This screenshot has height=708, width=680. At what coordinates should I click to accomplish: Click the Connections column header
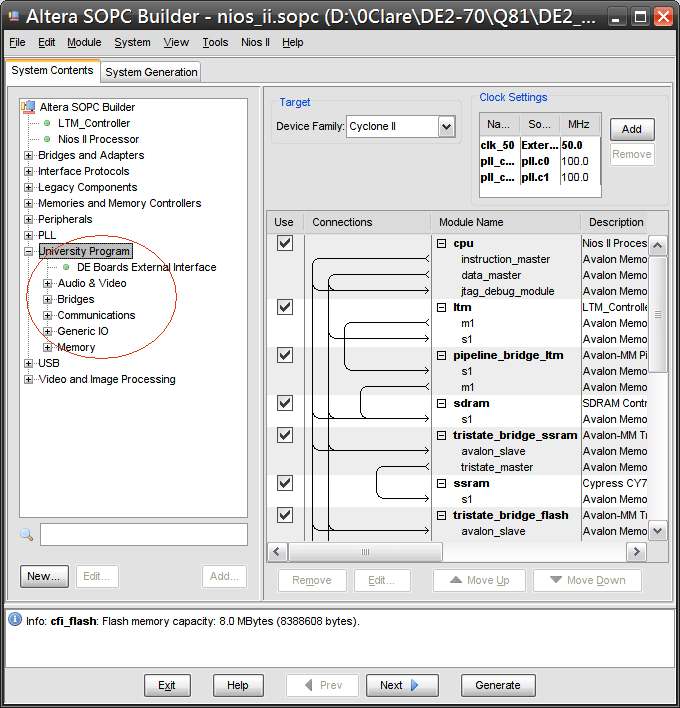368,222
